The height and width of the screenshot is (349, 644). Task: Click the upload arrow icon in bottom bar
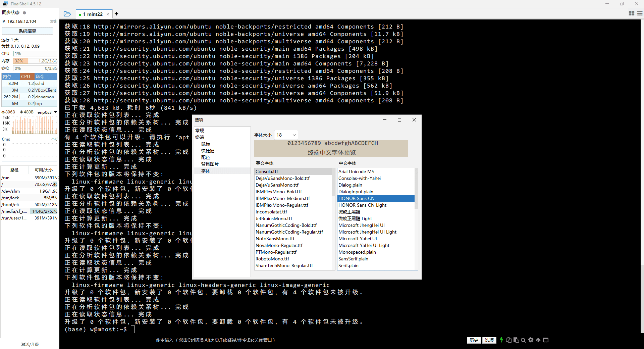coord(538,340)
